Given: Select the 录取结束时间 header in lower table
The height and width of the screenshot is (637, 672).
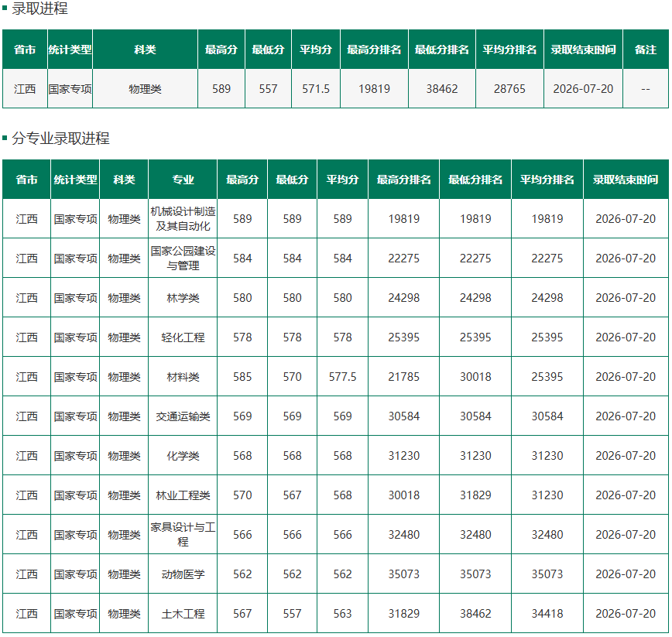Looking at the screenshot, I should tap(626, 180).
